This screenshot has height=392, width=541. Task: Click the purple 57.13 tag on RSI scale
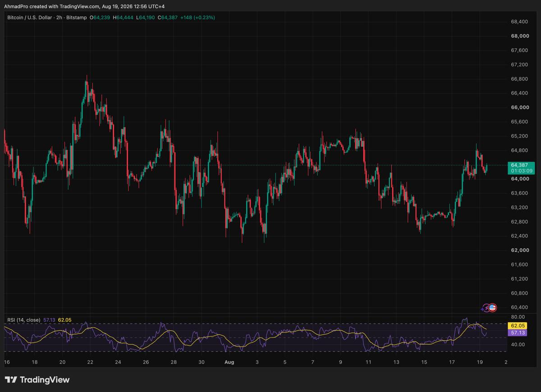(x=518, y=333)
